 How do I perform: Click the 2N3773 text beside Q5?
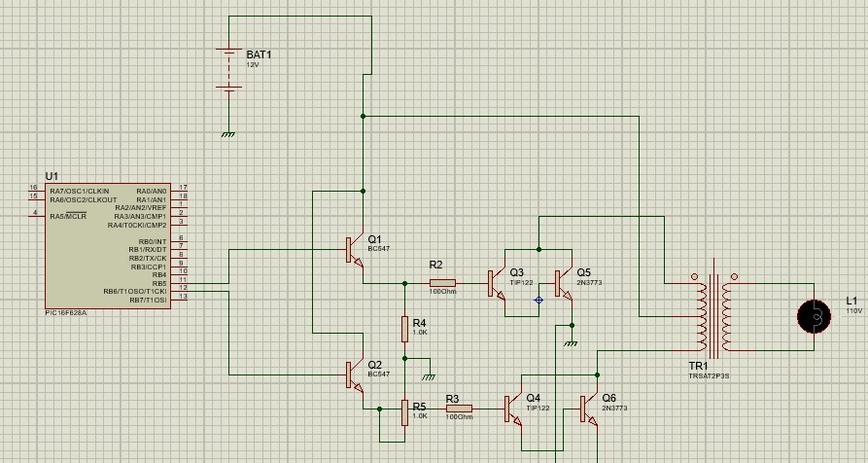590,282
